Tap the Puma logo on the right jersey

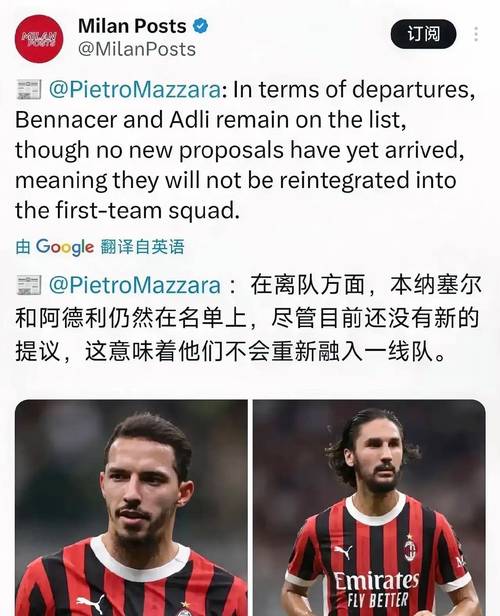[x=343, y=552]
